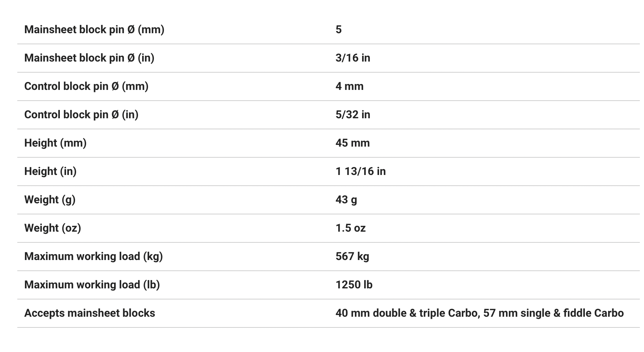Select the '4 mm' value
The image size is (644, 352).
click(349, 86)
